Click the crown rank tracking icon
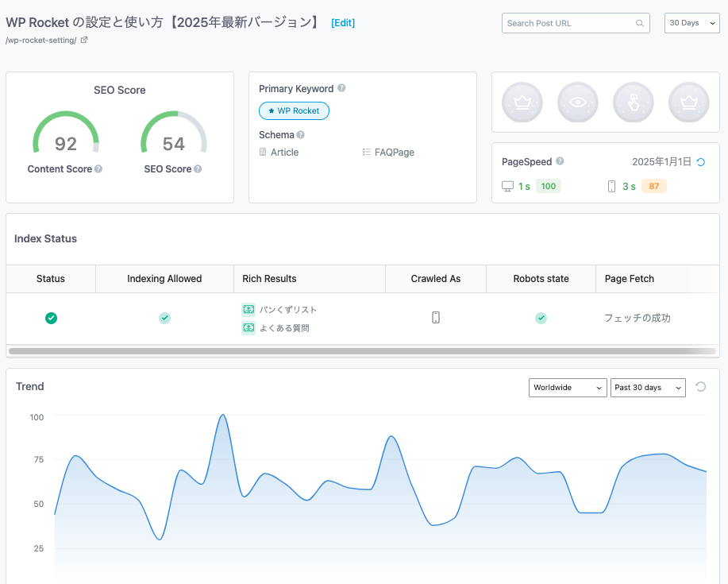The height and width of the screenshot is (584, 728). pos(522,102)
